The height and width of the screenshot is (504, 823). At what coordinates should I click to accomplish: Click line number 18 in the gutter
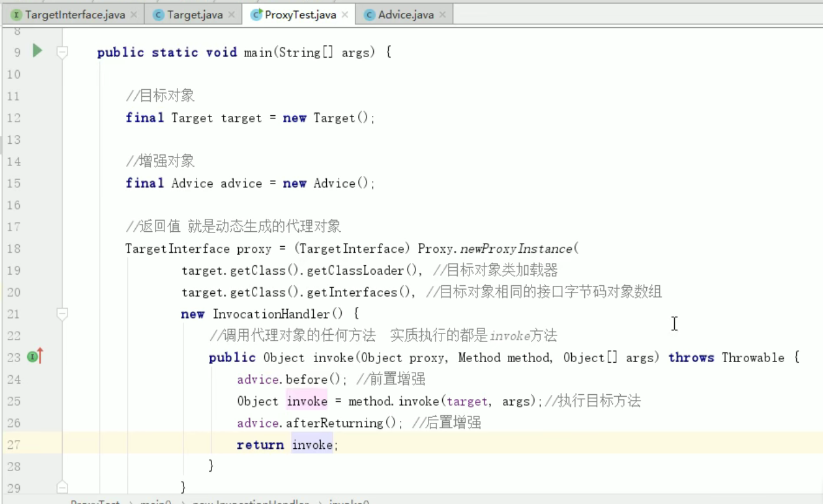click(x=14, y=249)
